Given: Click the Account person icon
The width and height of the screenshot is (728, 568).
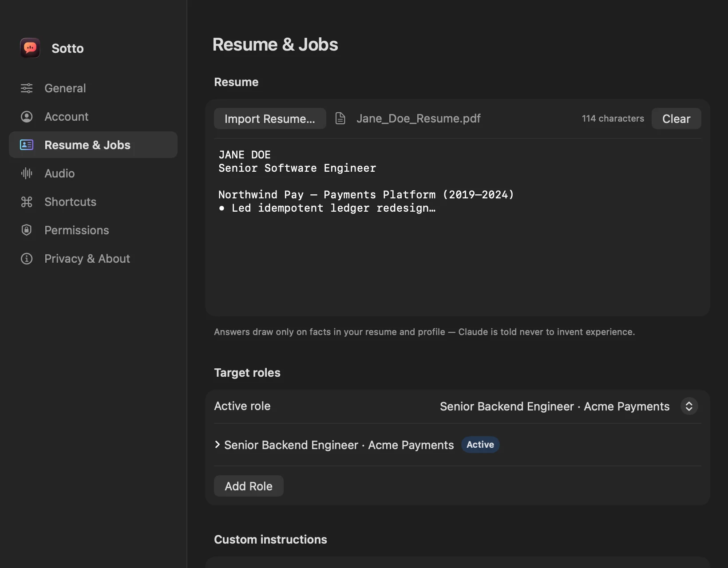Looking at the screenshot, I should [27, 117].
